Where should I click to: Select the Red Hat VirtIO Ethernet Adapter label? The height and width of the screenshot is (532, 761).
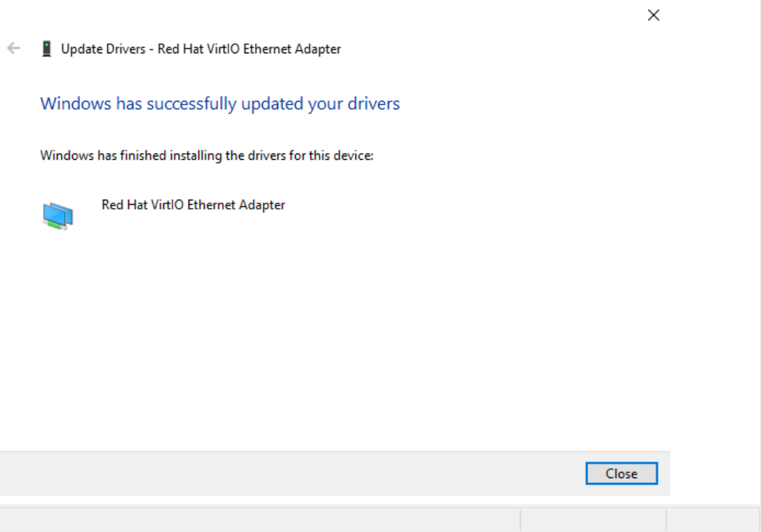pyautogui.click(x=193, y=205)
